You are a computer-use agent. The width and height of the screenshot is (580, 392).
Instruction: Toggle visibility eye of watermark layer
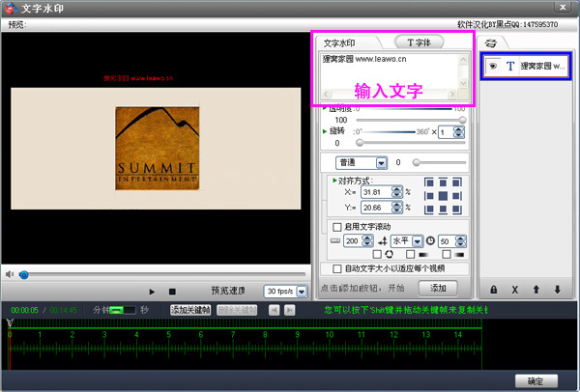493,66
